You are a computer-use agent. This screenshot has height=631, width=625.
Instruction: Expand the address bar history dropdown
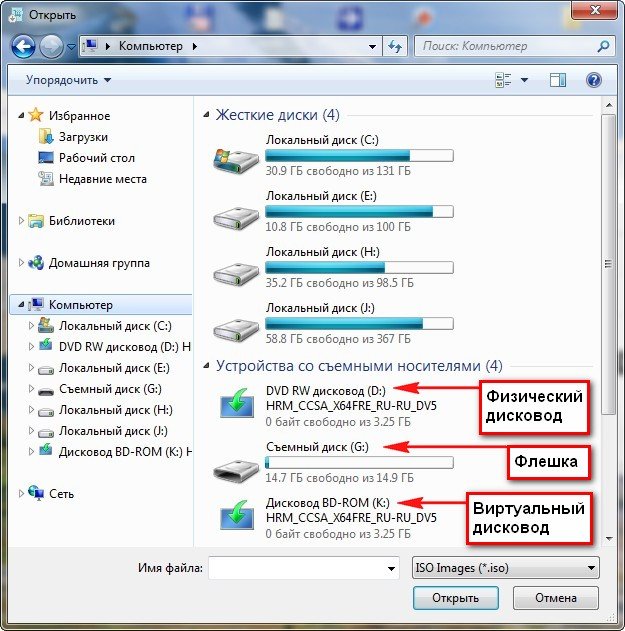372,47
